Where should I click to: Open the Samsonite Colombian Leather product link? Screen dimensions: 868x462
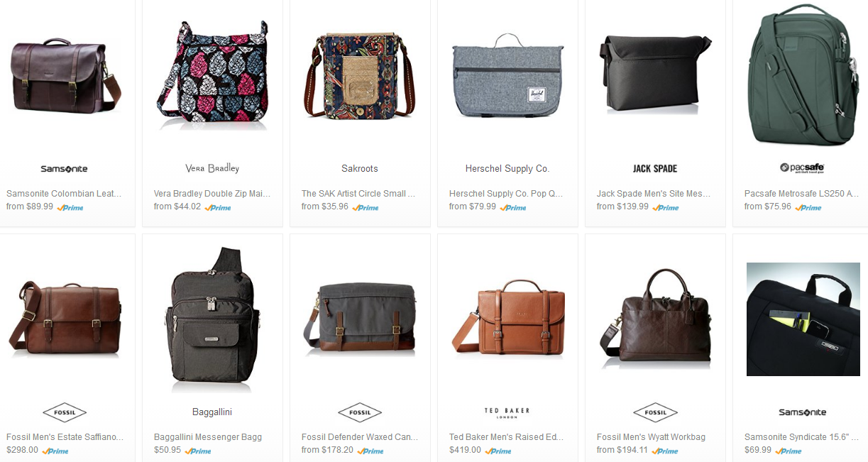(65, 193)
